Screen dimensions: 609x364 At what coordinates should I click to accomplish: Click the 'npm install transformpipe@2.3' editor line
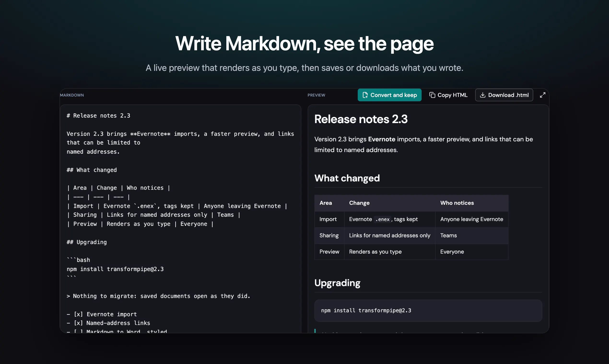[x=115, y=269]
